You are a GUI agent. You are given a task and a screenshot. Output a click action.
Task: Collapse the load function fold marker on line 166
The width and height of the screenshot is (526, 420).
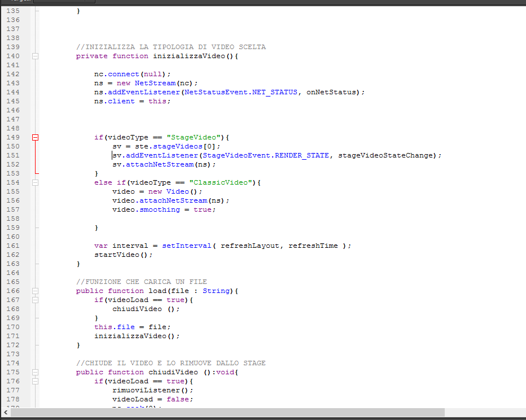tap(35, 291)
